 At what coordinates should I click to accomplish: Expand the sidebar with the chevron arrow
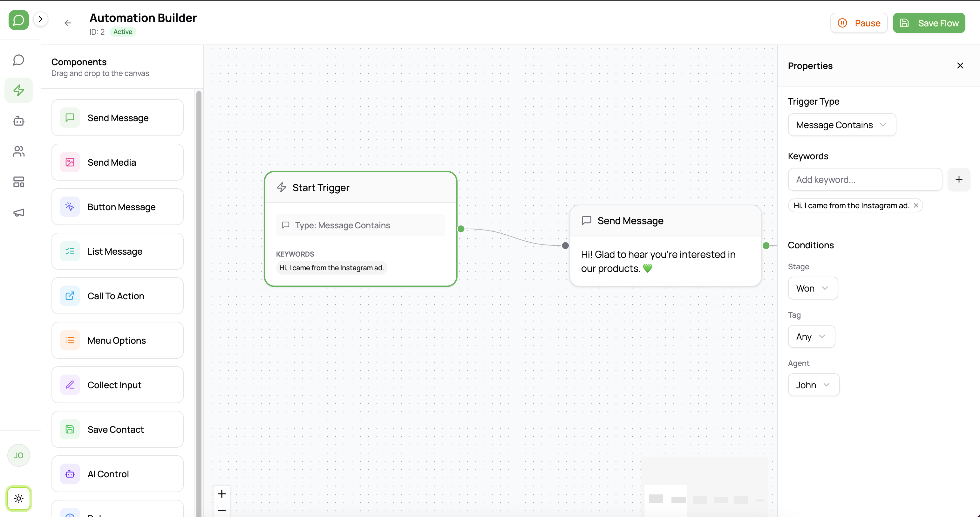[41, 19]
